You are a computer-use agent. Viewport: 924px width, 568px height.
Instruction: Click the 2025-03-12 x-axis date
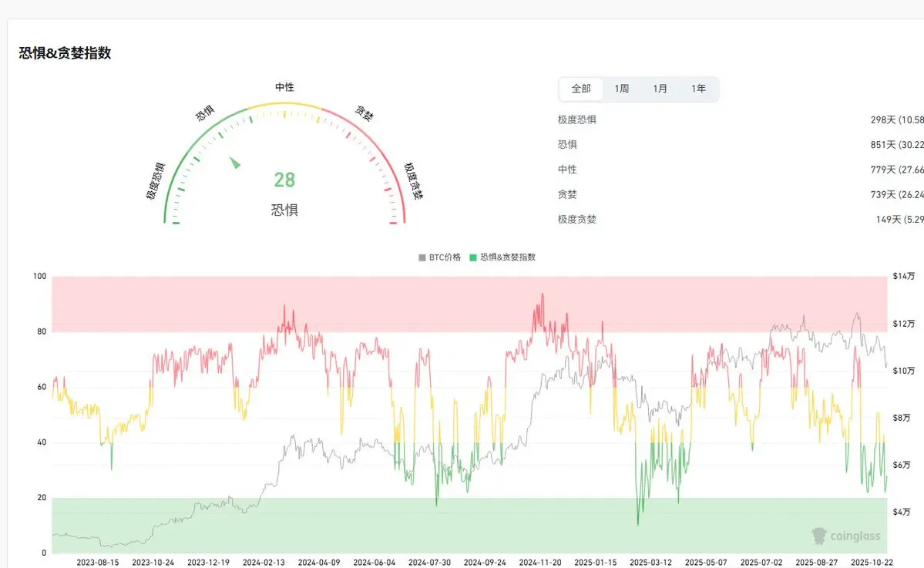pyautogui.click(x=650, y=563)
